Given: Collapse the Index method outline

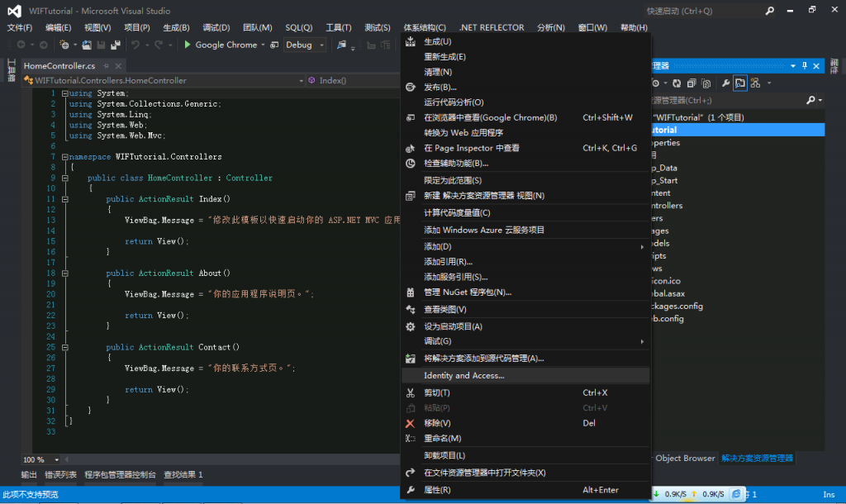Looking at the screenshot, I should 64,199.
